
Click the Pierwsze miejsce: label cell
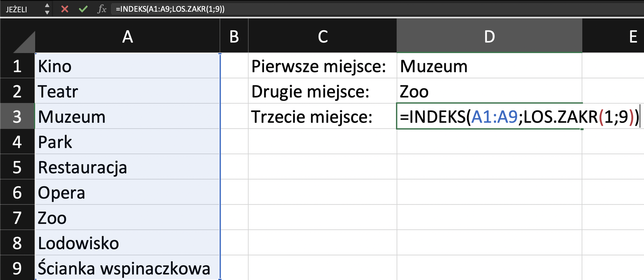322,66
